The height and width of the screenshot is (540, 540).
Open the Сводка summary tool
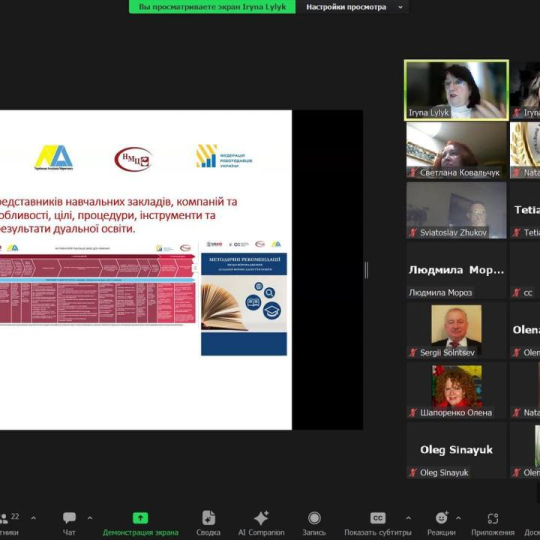coord(208,524)
